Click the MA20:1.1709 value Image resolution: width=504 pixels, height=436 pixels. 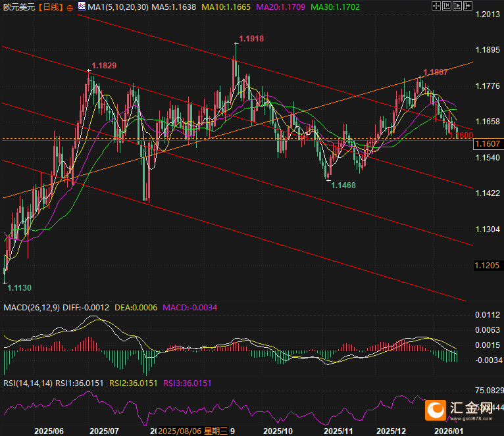[x=280, y=7]
